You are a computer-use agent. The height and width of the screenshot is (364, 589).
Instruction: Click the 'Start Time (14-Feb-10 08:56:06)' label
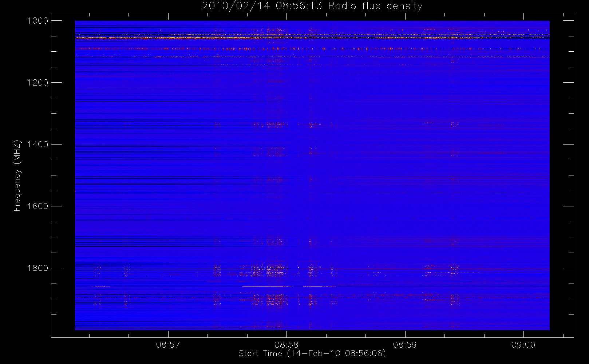click(x=312, y=353)
